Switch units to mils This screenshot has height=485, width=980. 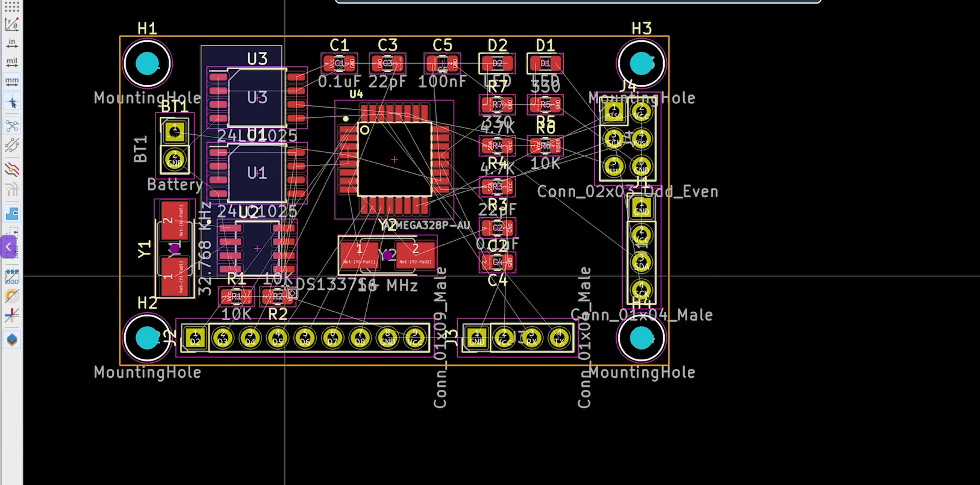pyautogui.click(x=11, y=62)
